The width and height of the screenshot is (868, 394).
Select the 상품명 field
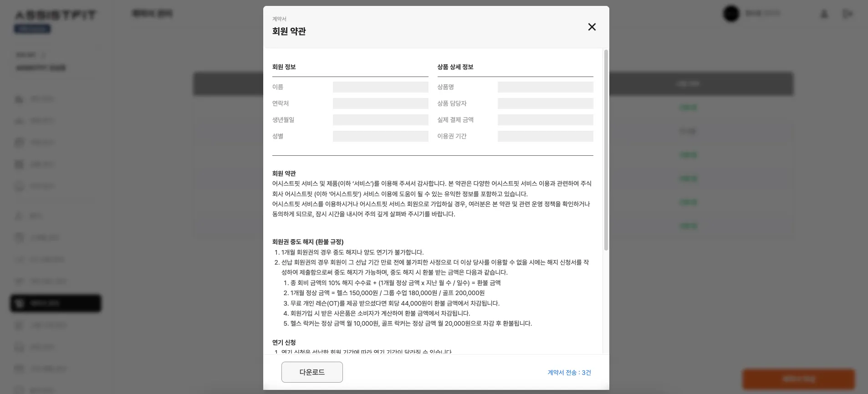[x=545, y=87]
